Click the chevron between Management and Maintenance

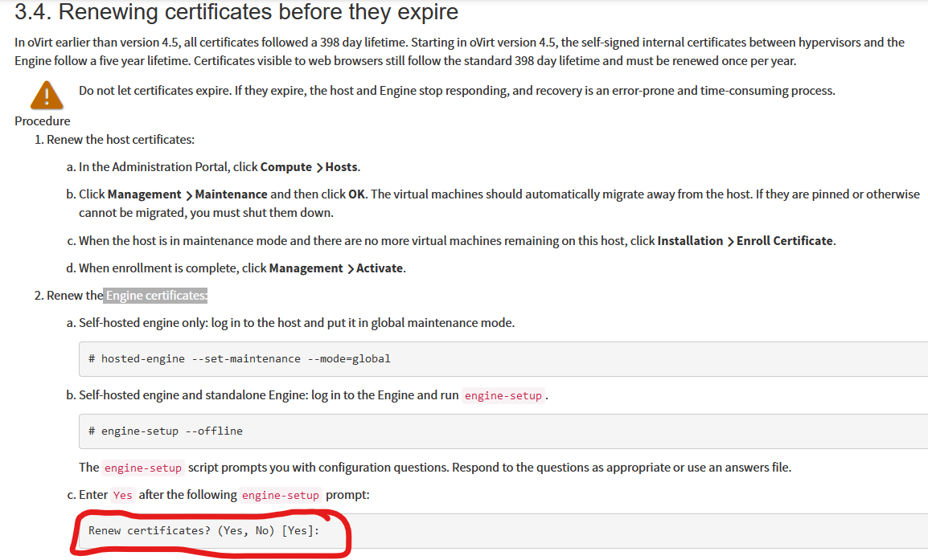[x=188, y=194]
